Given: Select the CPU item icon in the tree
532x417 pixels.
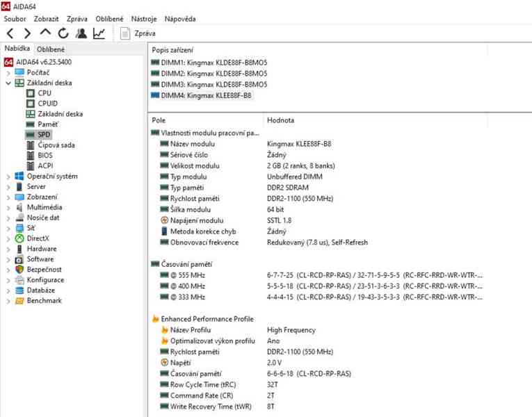Looking at the screenshot, I should click(x=31, y=93).
